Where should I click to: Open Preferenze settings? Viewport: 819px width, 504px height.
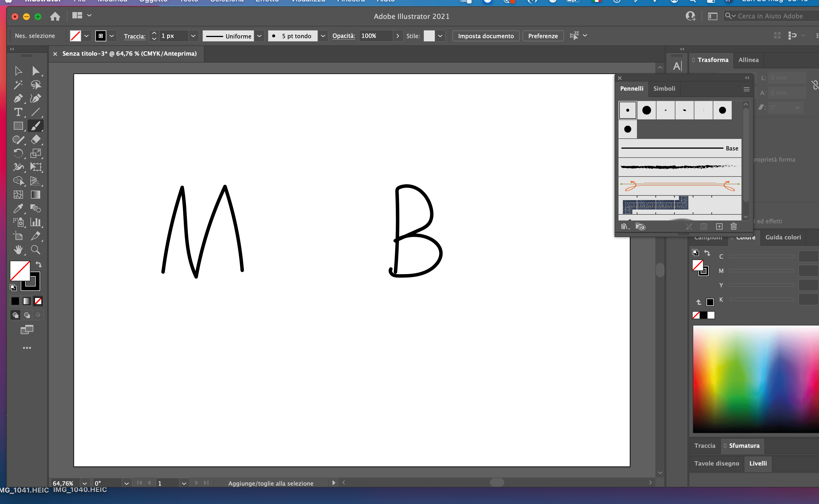(x=543, y=36)
